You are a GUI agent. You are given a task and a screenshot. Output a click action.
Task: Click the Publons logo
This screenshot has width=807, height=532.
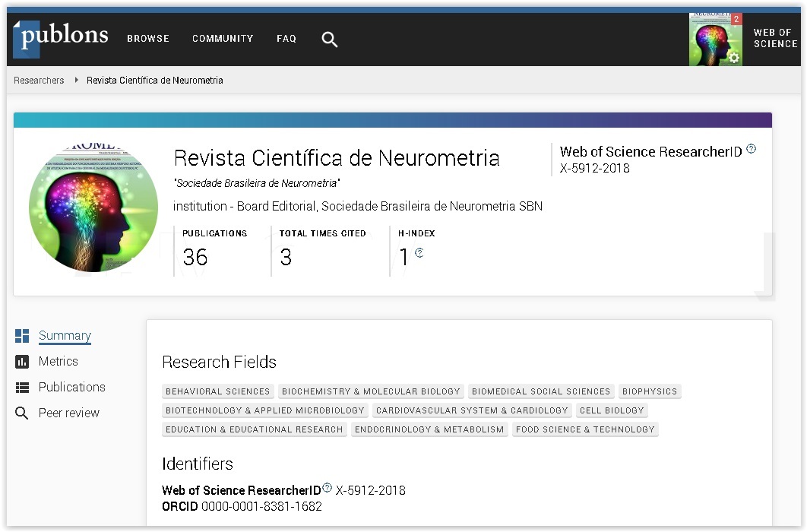click(x=61, y=37)
